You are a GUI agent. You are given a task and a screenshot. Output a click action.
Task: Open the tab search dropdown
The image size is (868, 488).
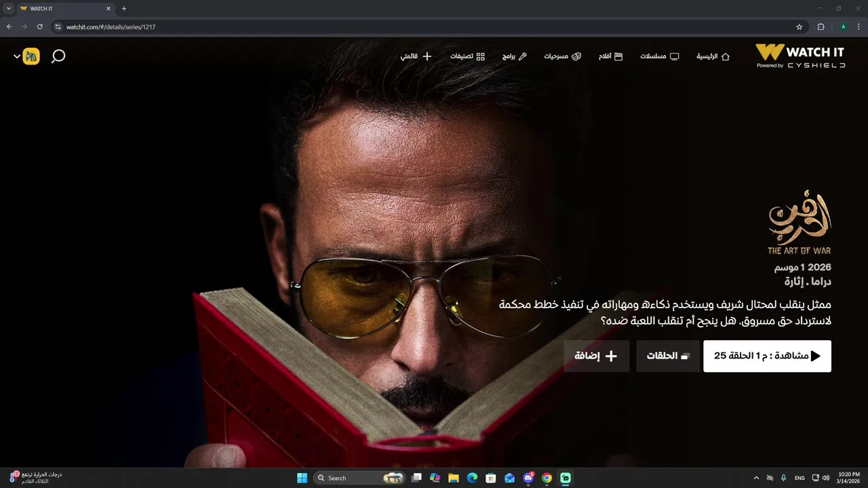pos(9,9)
